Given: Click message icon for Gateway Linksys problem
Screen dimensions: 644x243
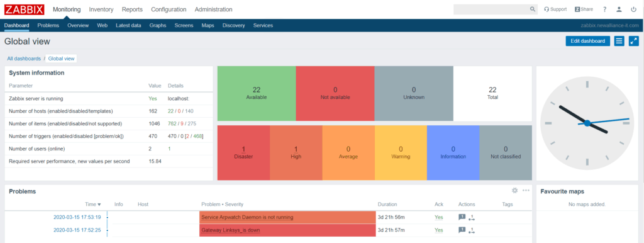Looking at the screenshot, I should tap(462, 230).
